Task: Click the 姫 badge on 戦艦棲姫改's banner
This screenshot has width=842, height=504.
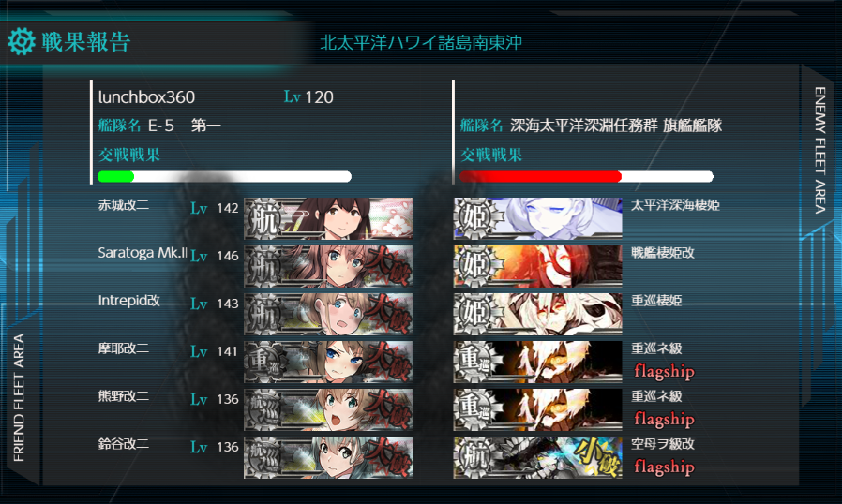Action: click(x=474, y=266)
